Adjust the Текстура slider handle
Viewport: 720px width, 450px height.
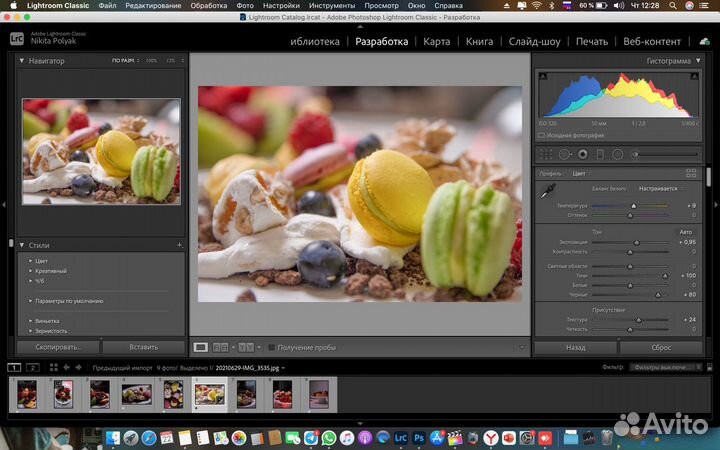click(x=638, y=320)
